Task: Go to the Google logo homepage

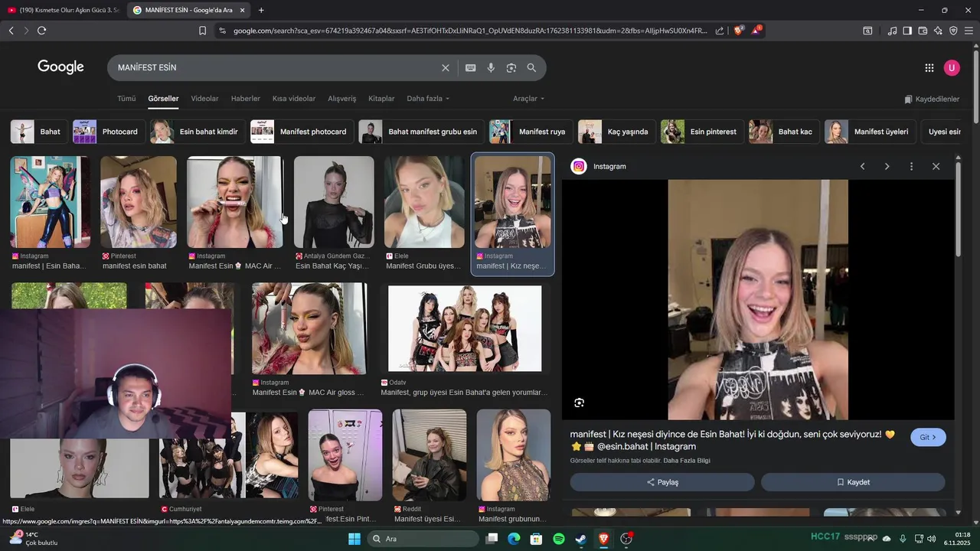Action: [60, 67]
